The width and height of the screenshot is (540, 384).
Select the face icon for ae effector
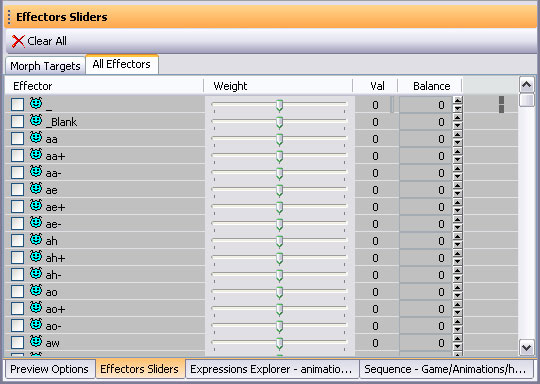pos(36,188)
